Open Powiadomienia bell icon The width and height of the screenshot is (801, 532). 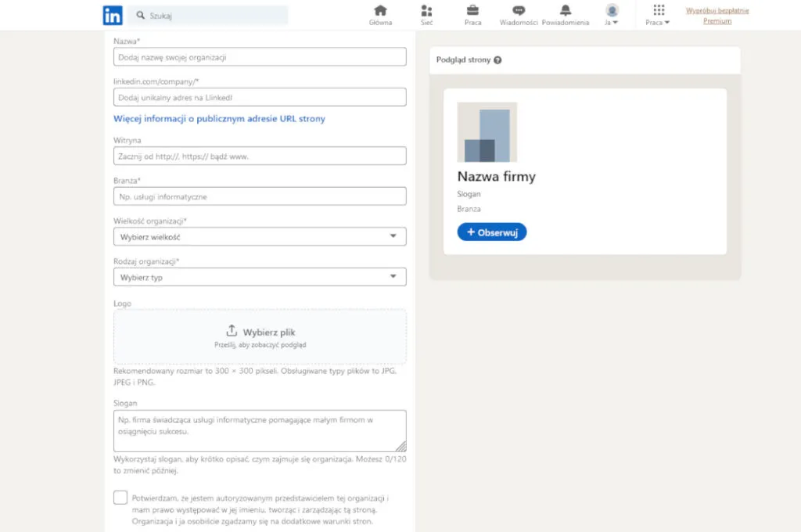[x=566, y=11]
